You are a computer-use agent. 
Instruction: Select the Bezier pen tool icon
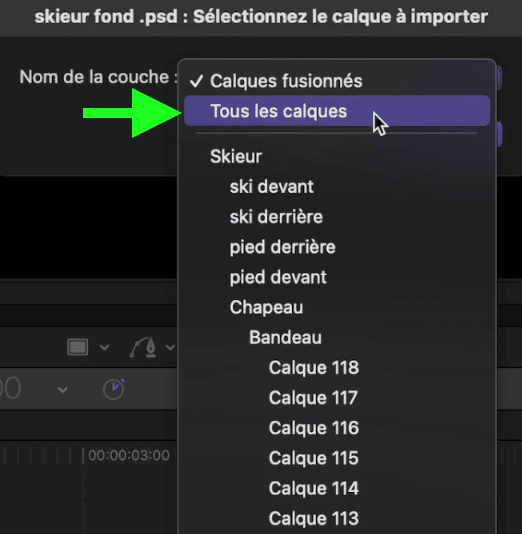pos(143,347)
